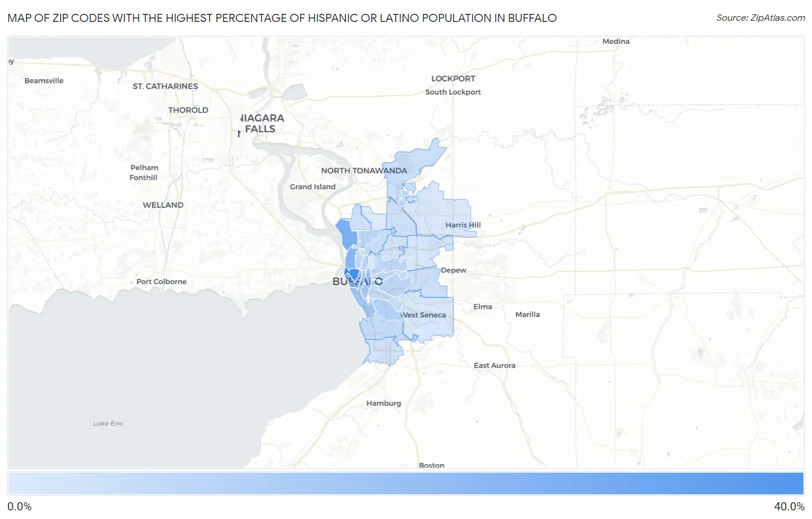Select the Grand Island label

pyautogui.click(x=312, y=186)
